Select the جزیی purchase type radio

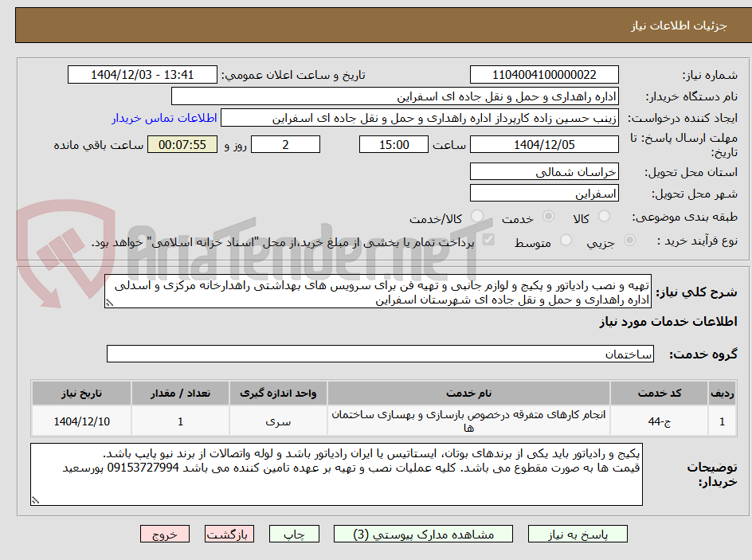629,240
